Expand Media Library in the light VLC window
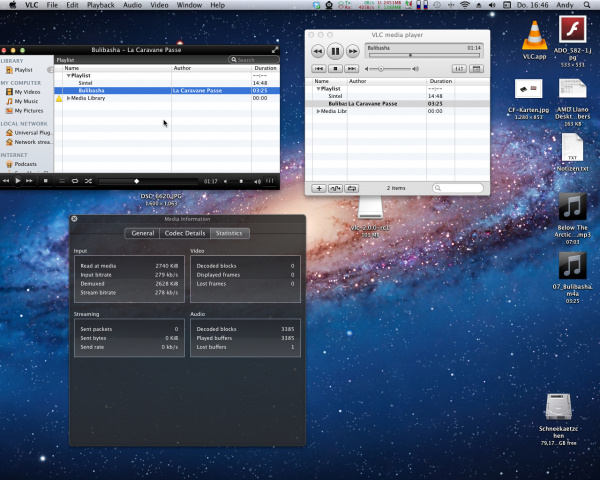Image resolution: width=600 pixels, height=480 pixels. tap(318, 111)
